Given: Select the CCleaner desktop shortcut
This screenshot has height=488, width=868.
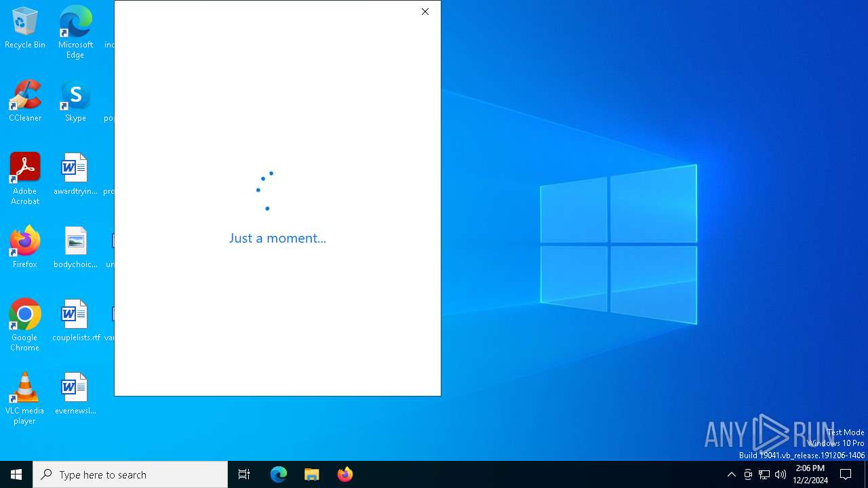Looking at the screenshot, I should coord(25,101).
